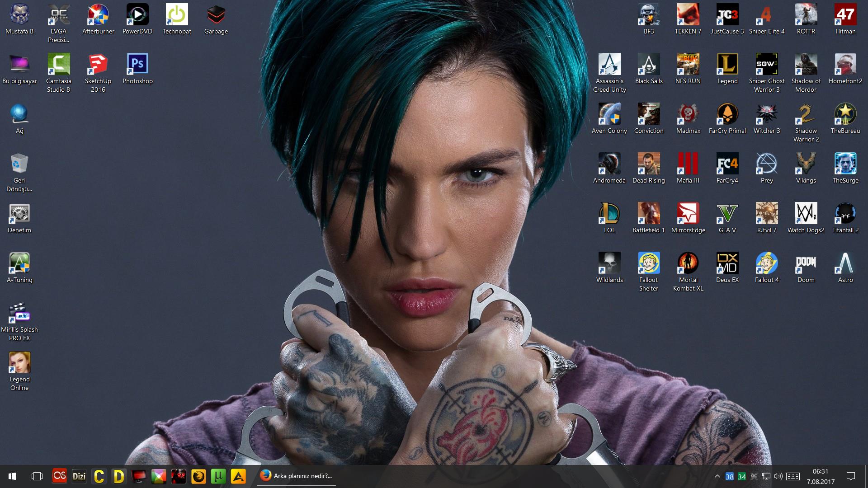Launch uTorrent from the taskbar

(x=218, y=476)
